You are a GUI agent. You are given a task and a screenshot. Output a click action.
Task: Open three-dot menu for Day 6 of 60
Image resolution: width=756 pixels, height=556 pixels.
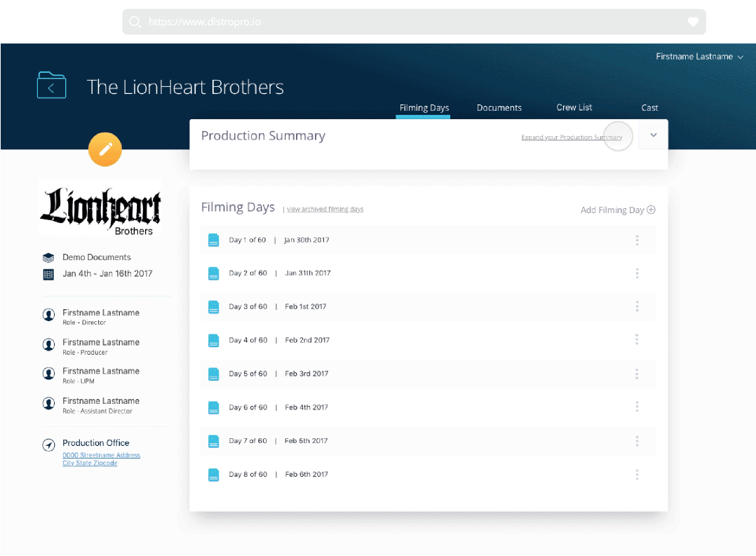click(637, 407)
